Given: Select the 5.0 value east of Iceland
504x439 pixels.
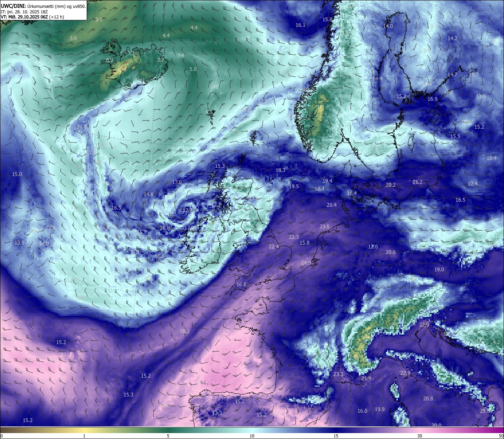Looking at the screenshot, I should 193,69.
